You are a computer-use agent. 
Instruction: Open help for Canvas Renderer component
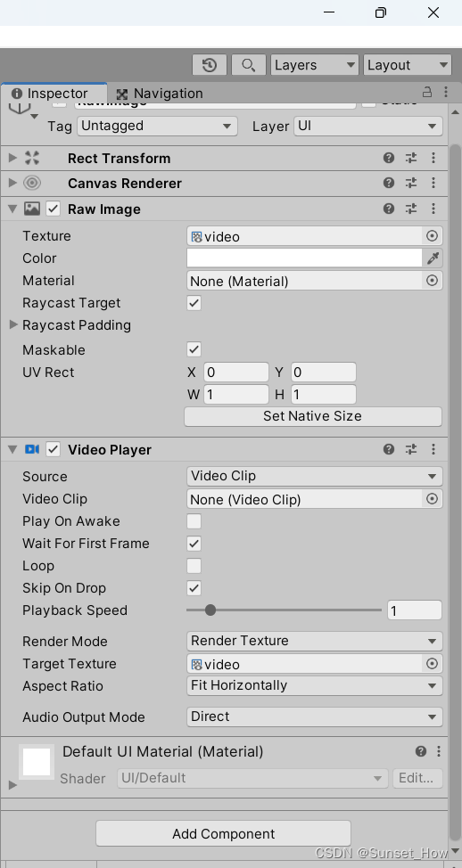pyautogui.click(x=389, y=183)
